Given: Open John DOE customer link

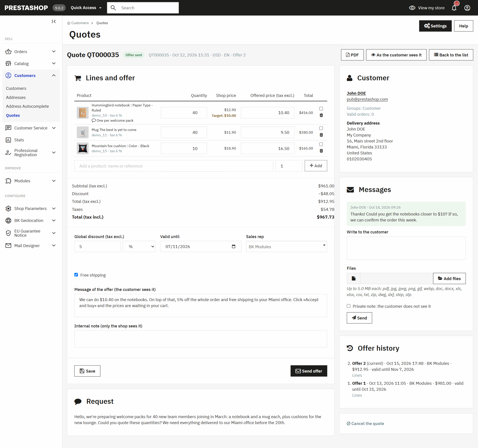Looking at the screenshot, I should 356,93.
